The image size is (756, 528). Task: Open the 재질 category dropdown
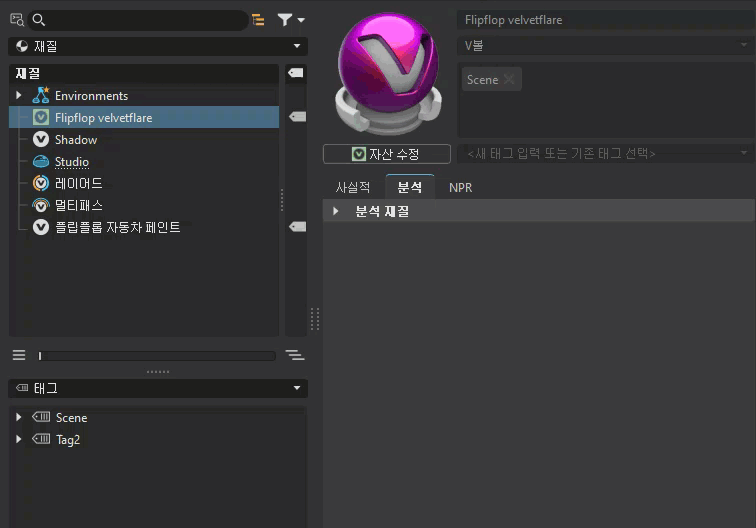pos(158,46)
